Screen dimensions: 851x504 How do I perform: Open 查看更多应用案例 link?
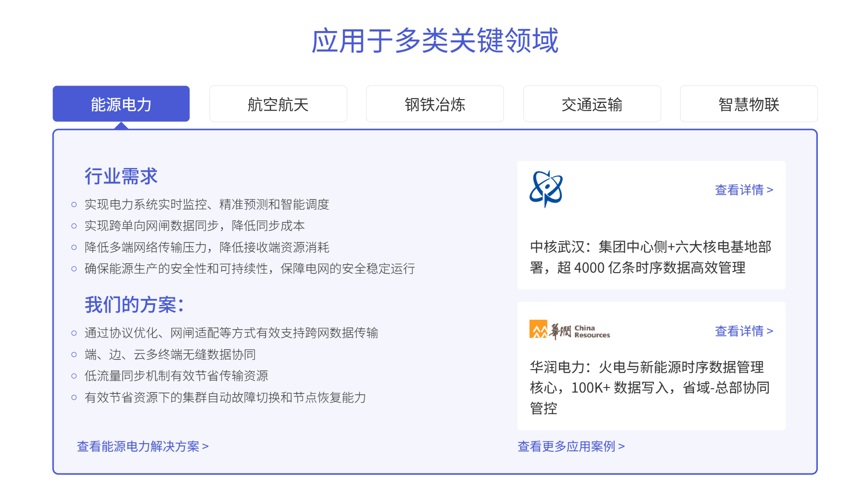click(x=571, y=446)
